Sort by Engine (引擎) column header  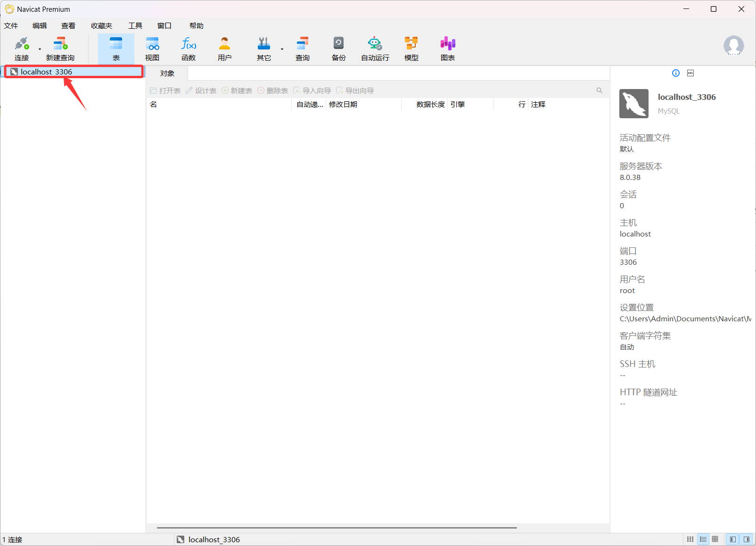coord(471,105)
